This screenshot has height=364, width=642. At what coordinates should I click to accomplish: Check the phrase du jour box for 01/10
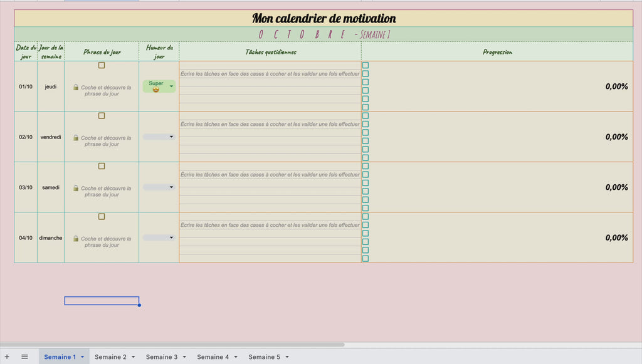[102, 65]
